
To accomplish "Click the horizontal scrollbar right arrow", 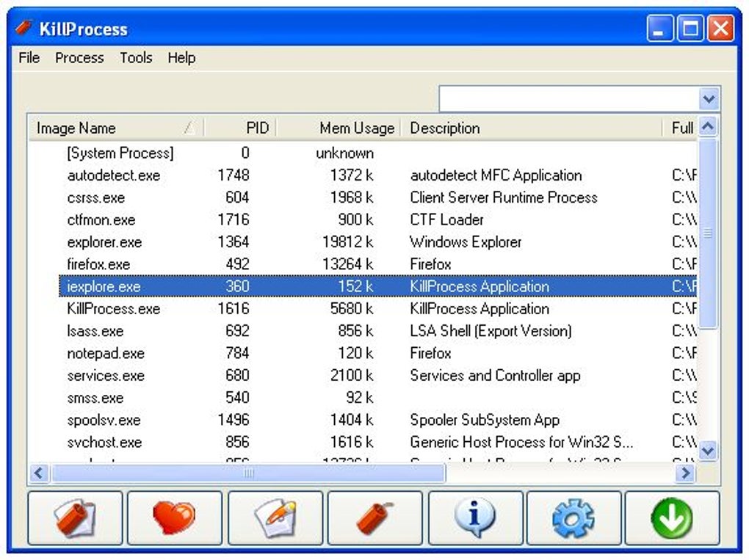I will [686, 473].
